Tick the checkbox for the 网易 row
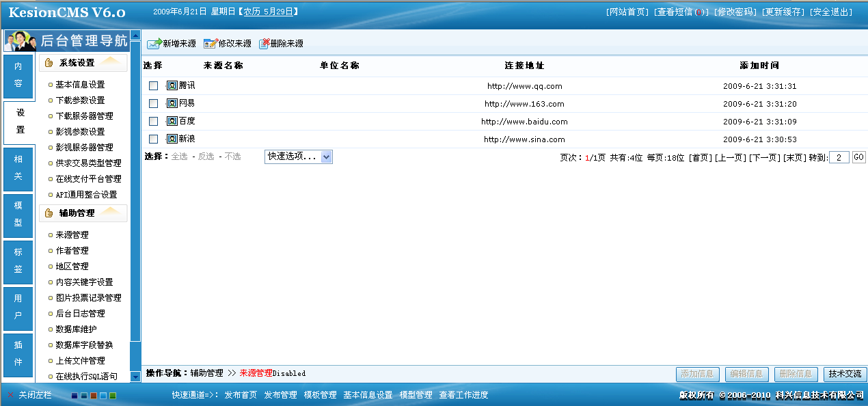 (x=154, y=103)
